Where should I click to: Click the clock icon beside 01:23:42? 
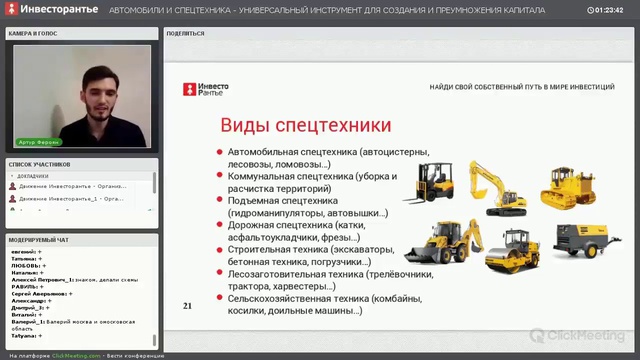590,10
